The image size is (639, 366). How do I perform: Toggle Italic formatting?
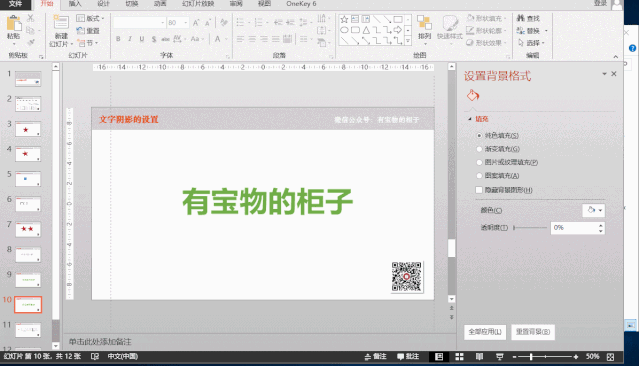(130, 39)
